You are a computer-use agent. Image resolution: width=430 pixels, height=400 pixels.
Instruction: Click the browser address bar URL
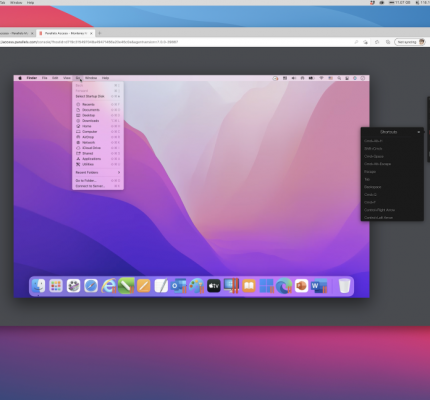pyautogui.click(x=90, y=42)
